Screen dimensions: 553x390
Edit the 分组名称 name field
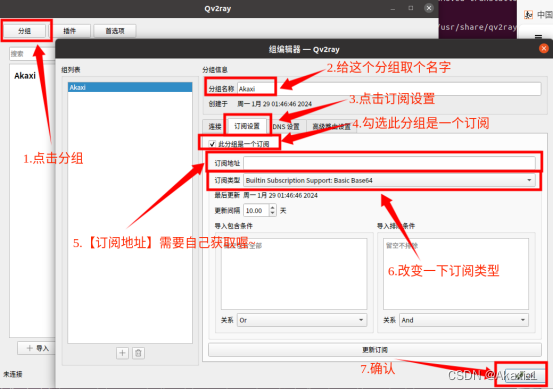(389, 89)
